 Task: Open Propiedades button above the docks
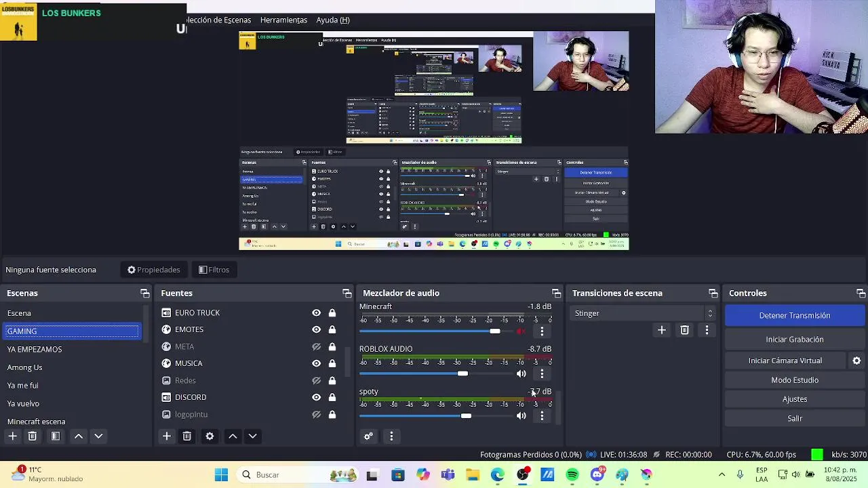[x=154, y=270]
